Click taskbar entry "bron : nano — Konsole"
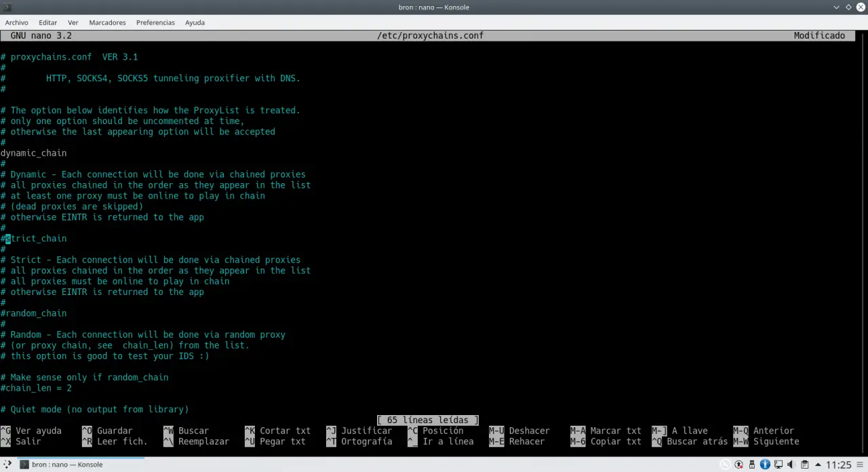 (67, 465)
